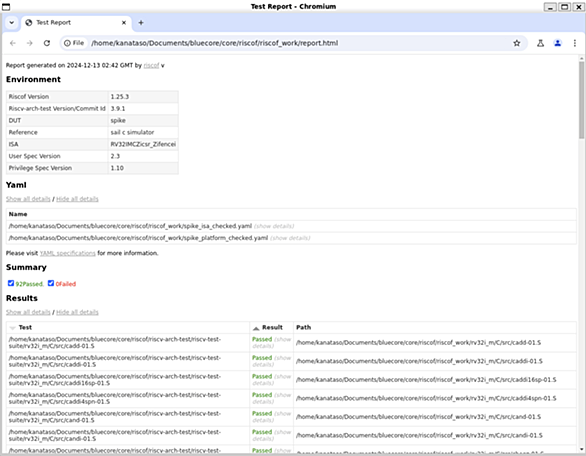Image resolution: width=586 pixels, height=456 pixels.
Task: Show details for spike_isa_checked.yaml
Action: [x=274, y=226]
